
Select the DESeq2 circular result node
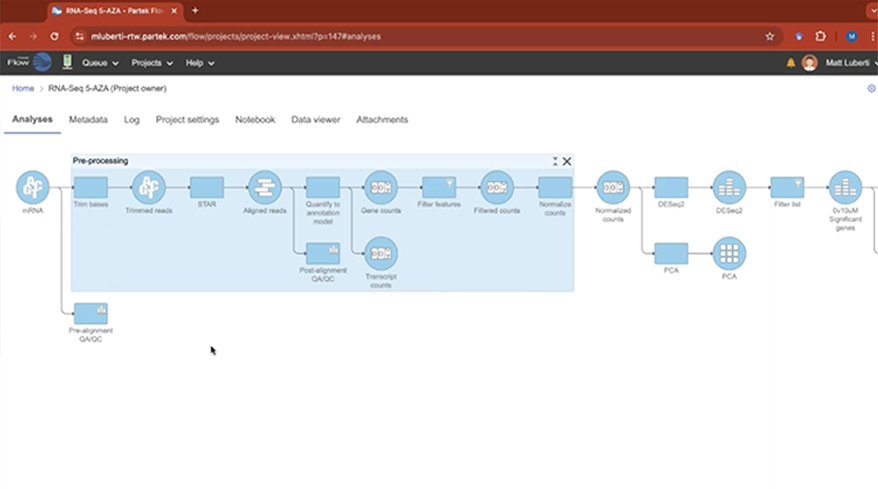tap(729, 187)
